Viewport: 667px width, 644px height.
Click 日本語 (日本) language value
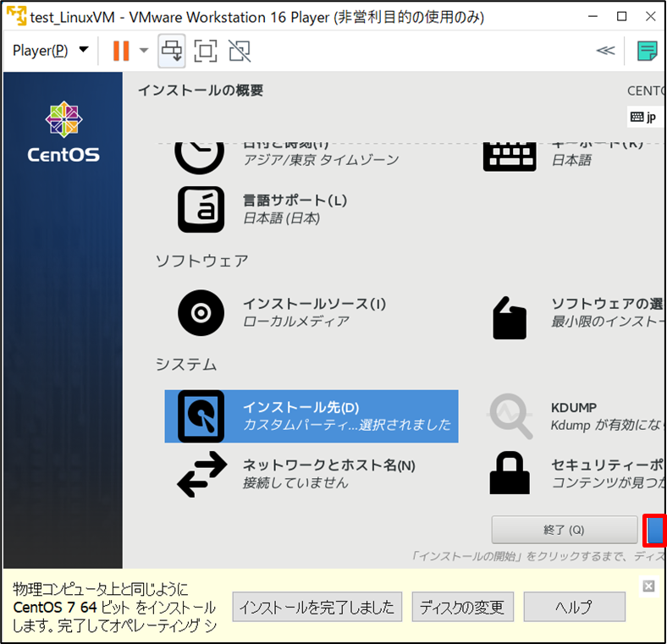click(281, 218)
